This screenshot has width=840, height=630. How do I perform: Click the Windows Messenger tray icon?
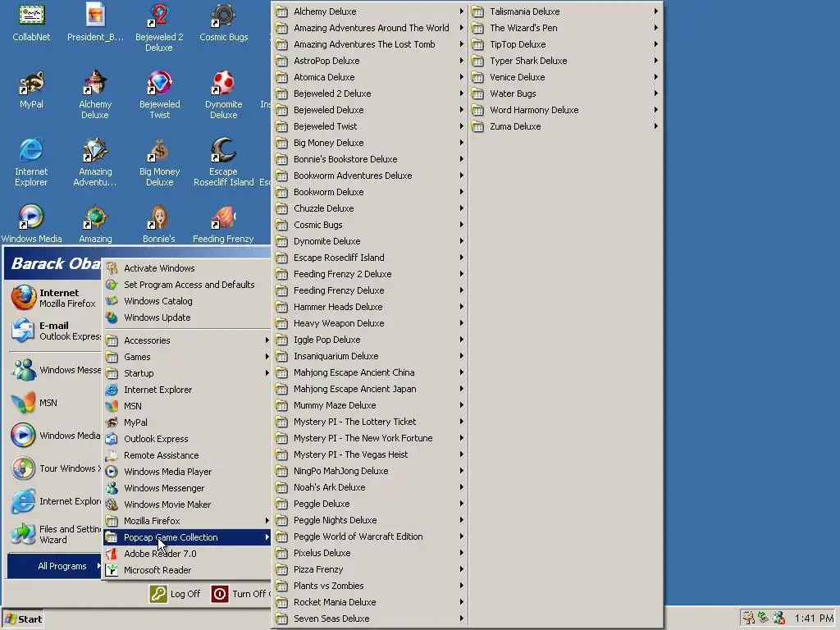[779, 619]
